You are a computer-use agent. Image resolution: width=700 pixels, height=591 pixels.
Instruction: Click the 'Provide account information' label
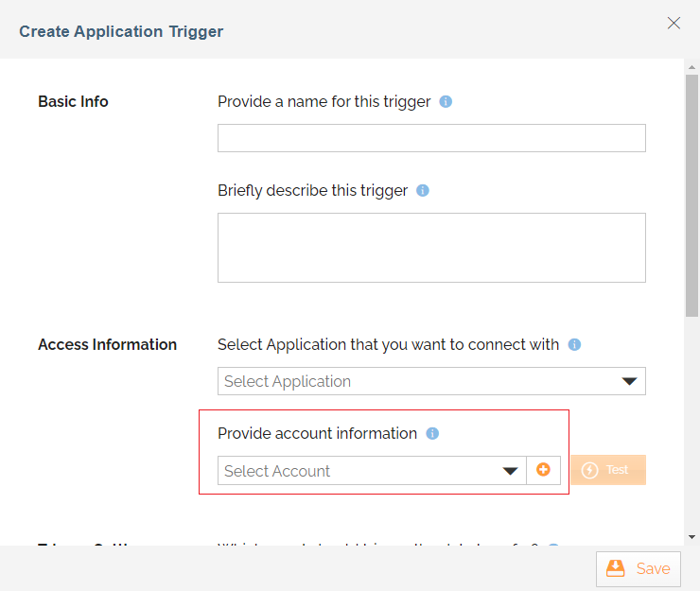[318, 433]
